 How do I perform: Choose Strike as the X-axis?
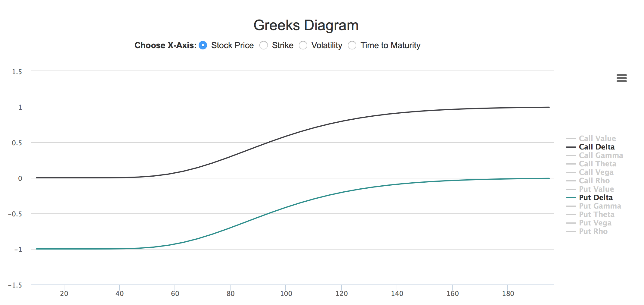click(x=264, y=45)
